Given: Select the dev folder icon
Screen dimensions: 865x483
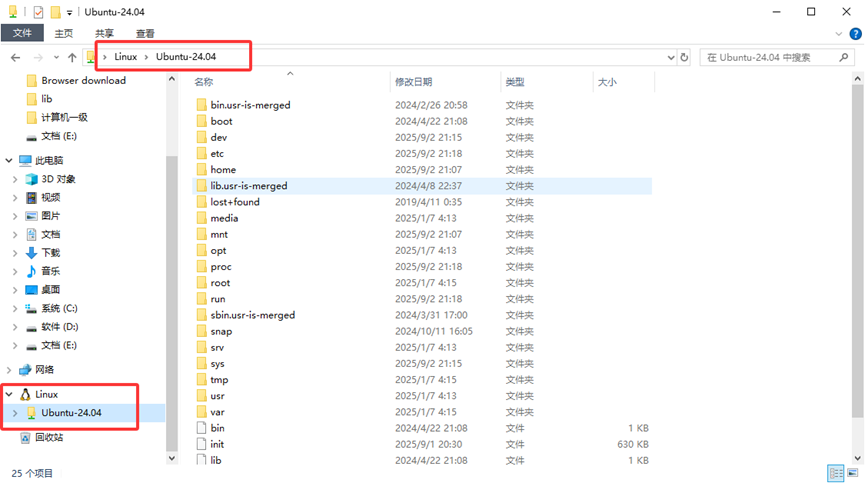Looking at the screenshot, I should click(201, 137).
